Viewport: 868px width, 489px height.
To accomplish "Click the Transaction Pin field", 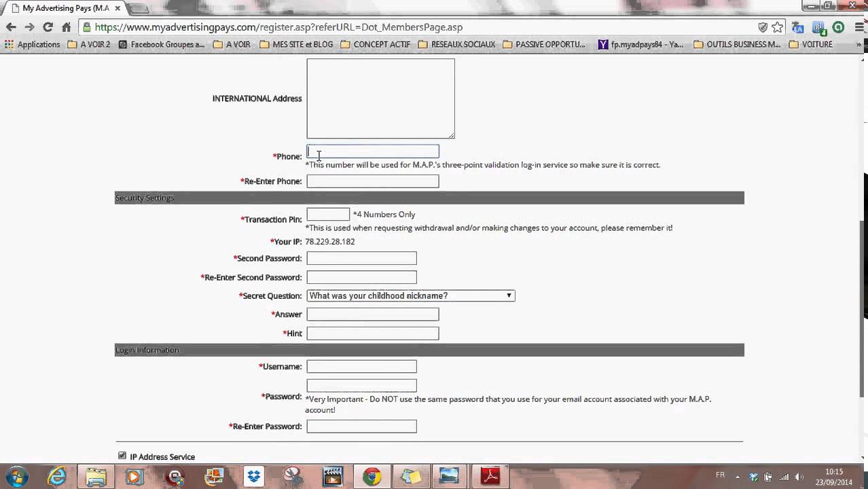I will (328, 215).
